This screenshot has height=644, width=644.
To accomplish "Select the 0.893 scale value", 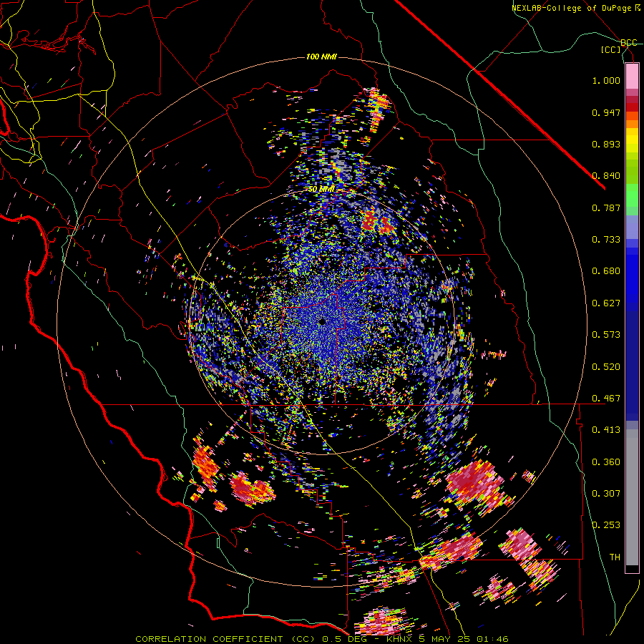I will [606, 144].
